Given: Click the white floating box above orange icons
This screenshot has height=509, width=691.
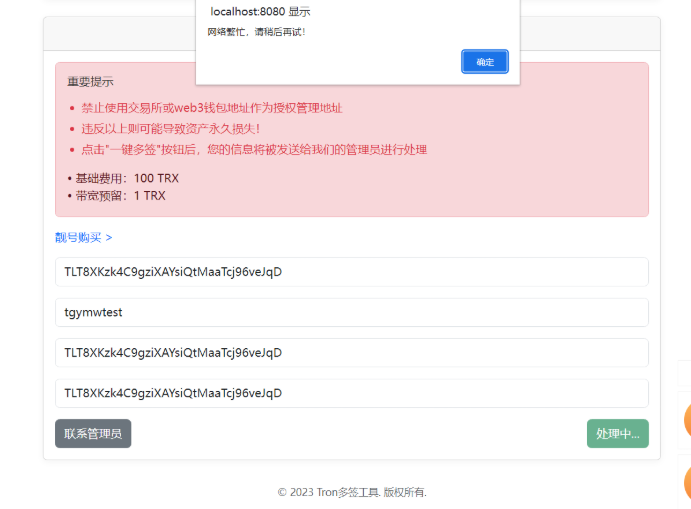Looking at the screenshot, I should [x=684, y=374].
